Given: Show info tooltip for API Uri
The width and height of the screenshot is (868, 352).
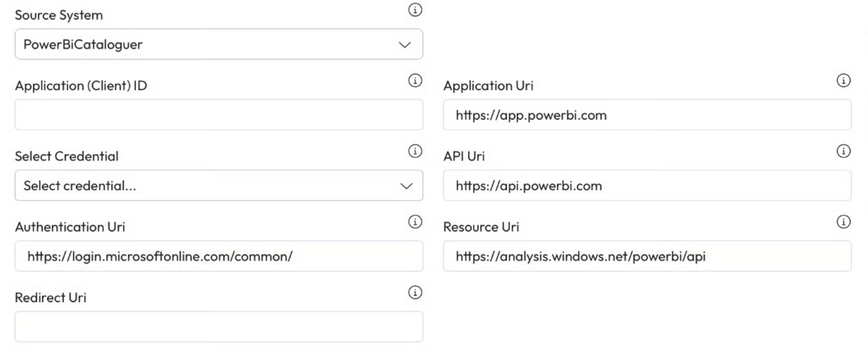Looking at the screenshot, I should click(x=843, y=151).
